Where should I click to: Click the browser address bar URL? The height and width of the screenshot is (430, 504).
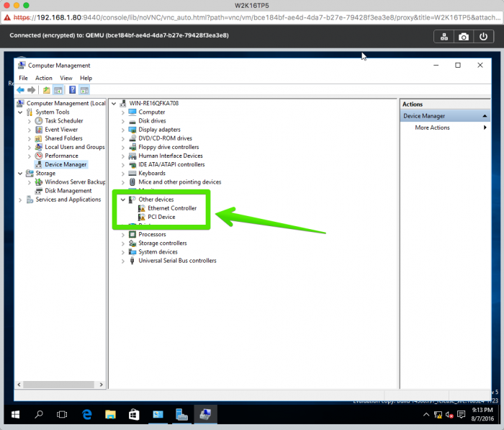256,18
